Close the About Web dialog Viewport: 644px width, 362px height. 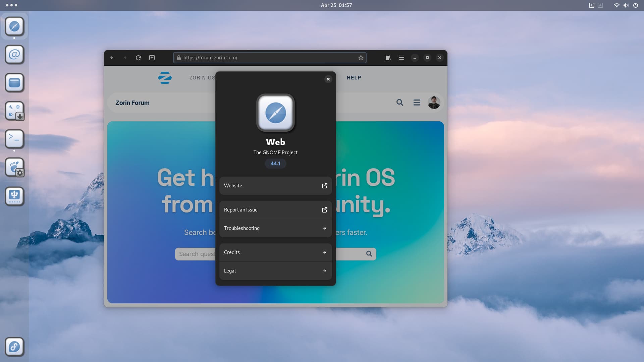click(328, 79)
